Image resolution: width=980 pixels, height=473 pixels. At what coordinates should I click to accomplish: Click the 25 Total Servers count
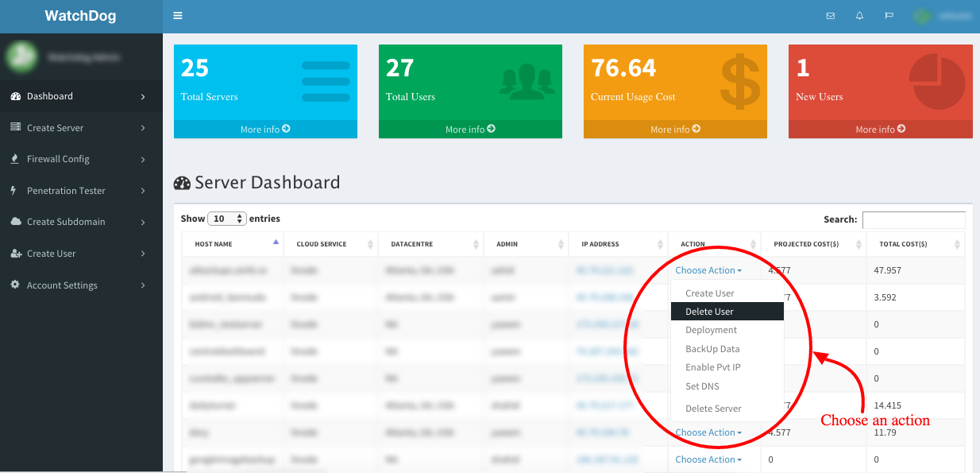click(195, 68)
